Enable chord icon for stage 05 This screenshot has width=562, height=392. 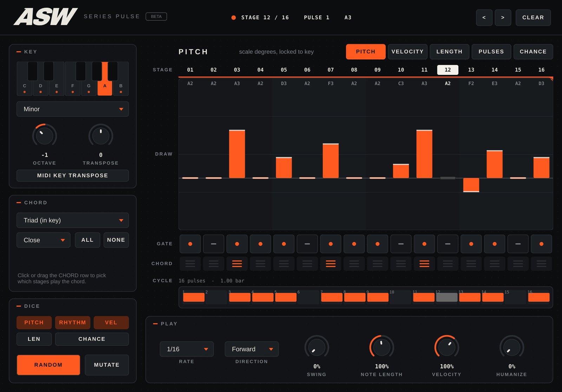[284, 263]
